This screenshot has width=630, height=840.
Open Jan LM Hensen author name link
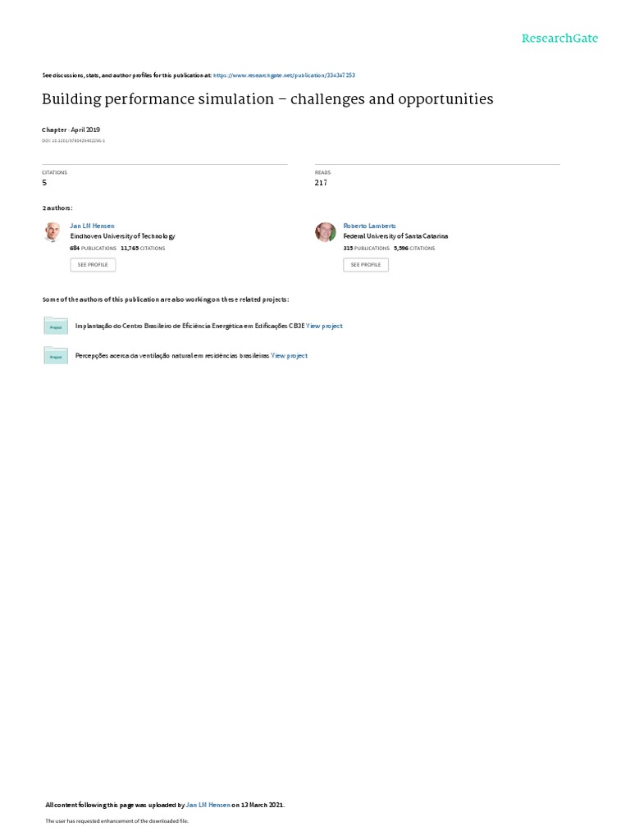click(x=92, y=226)
